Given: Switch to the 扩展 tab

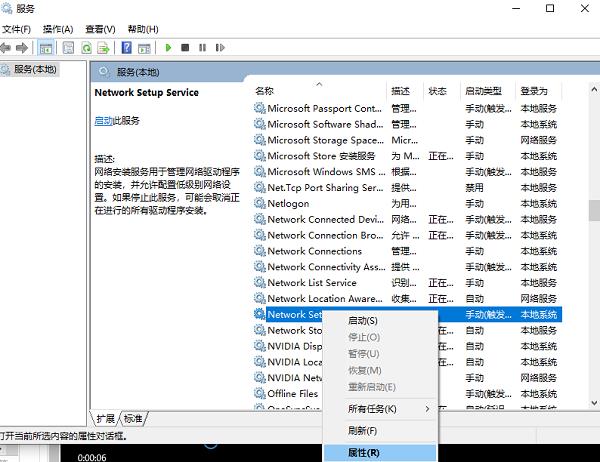Looking at the screenshot, I should tap(106, 419).
